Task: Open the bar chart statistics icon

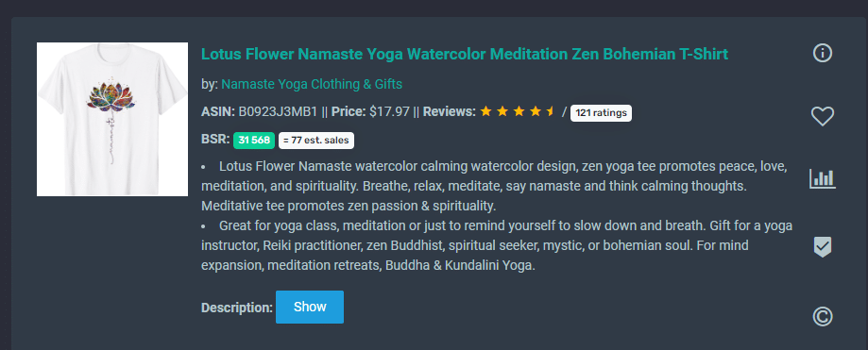Action: (x=822, y=178)
